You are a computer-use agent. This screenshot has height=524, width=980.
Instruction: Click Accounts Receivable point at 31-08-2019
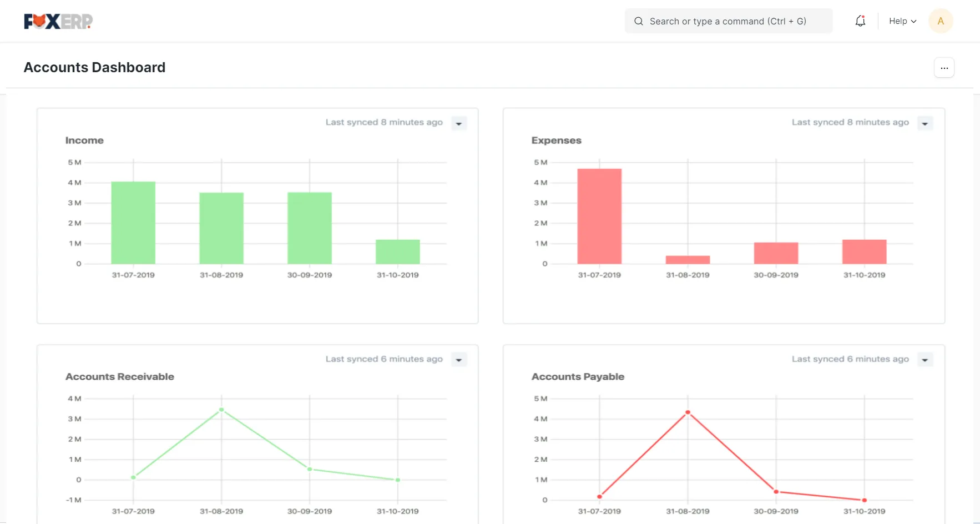tap(221, 410)
